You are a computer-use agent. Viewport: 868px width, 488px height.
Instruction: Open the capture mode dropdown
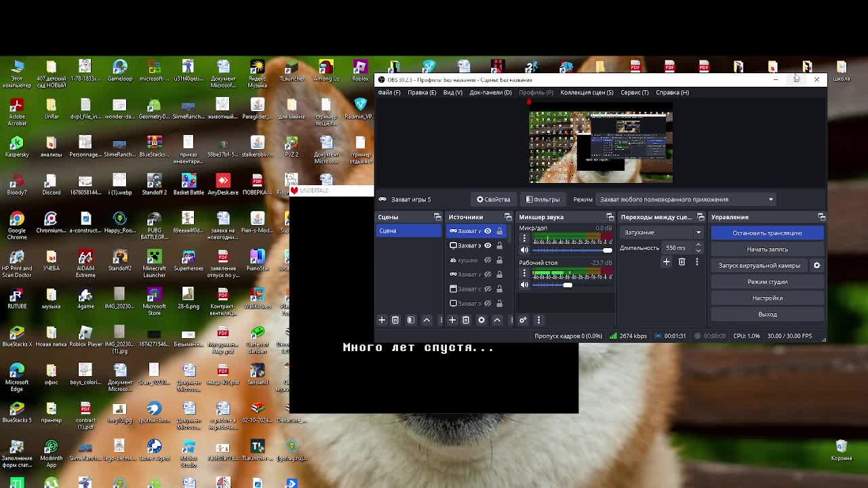(686, 199)
